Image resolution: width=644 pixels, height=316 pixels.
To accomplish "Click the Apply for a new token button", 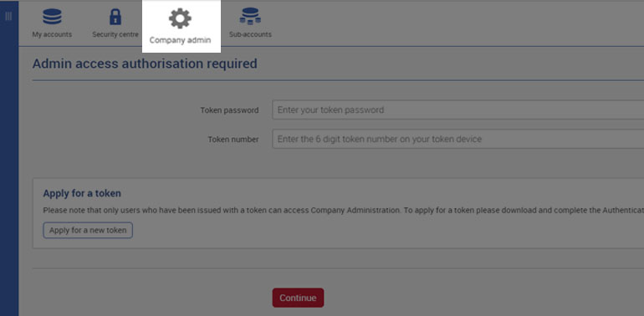I will click(x=88, y=230).
